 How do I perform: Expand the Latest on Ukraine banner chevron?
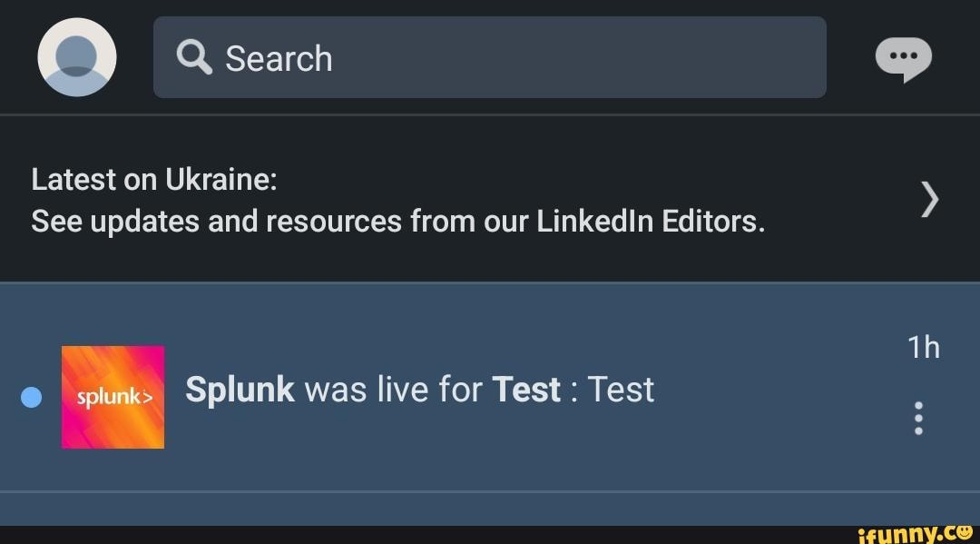pyautogui.click(x=928, y=199)
